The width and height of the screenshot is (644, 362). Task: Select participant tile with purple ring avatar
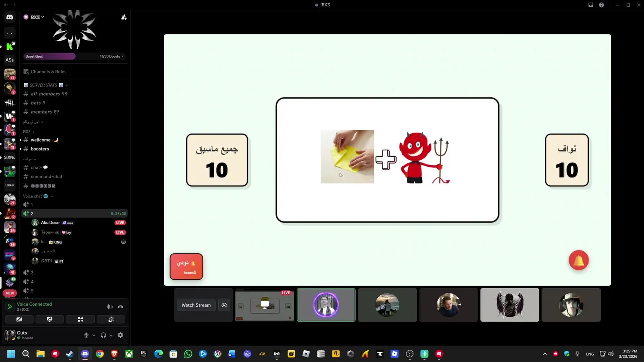326,305
